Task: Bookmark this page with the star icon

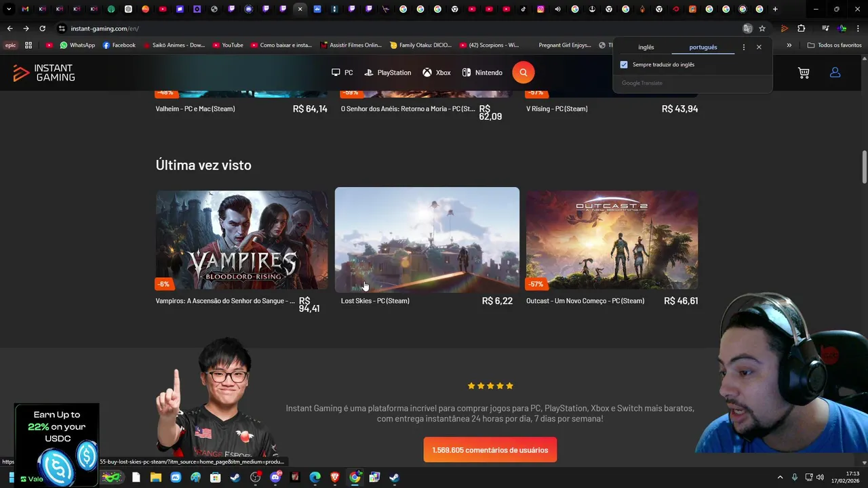Action: pyautogui.click(x=762, y=28)
